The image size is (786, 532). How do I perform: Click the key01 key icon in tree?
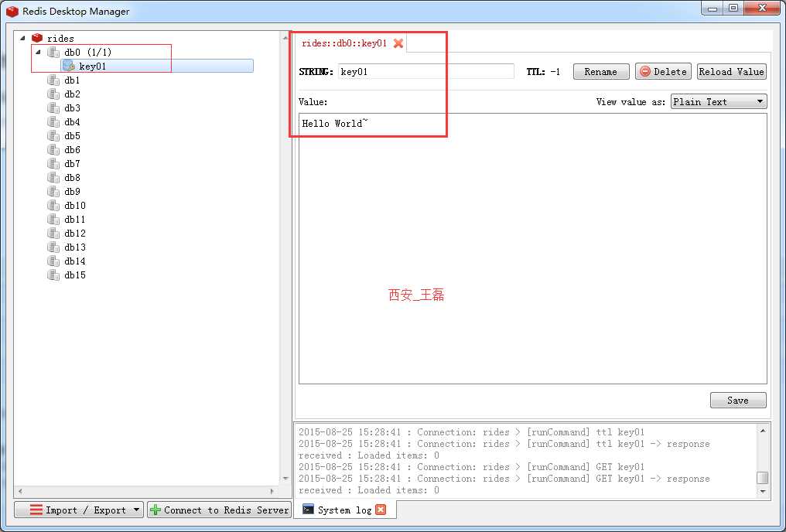(69, 66)
